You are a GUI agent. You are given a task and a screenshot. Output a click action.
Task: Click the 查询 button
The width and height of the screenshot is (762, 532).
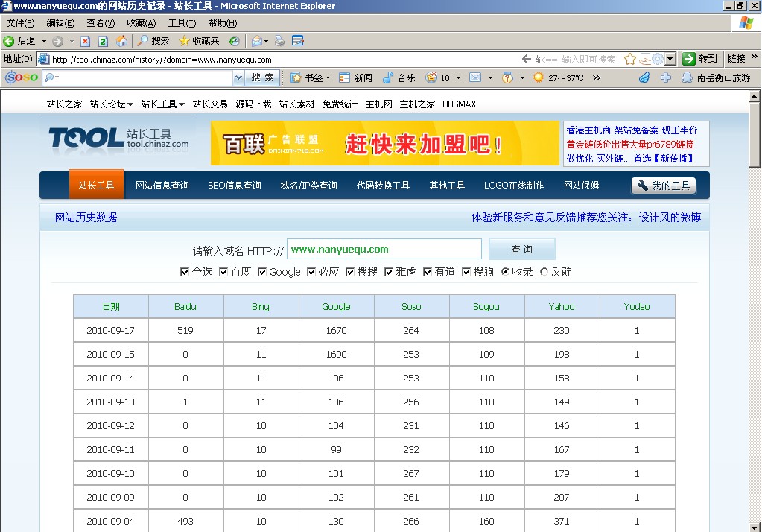pos(521,249)
